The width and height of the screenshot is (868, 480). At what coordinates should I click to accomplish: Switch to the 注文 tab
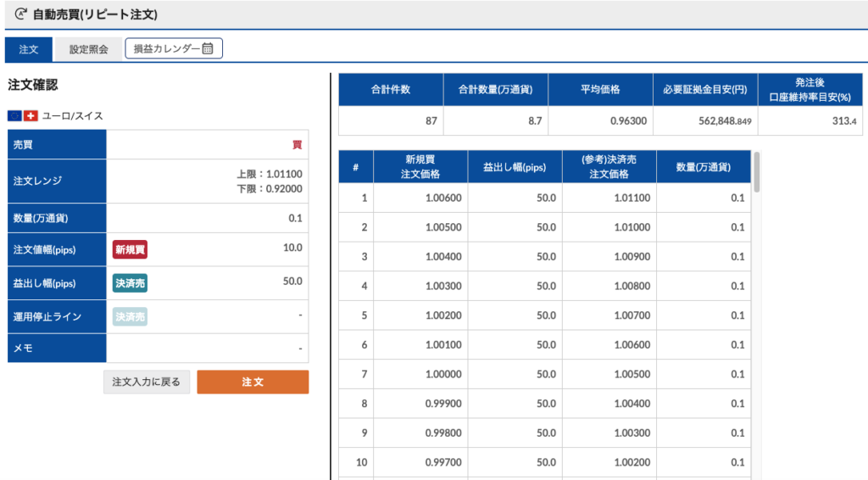click(x=29, y=49)
